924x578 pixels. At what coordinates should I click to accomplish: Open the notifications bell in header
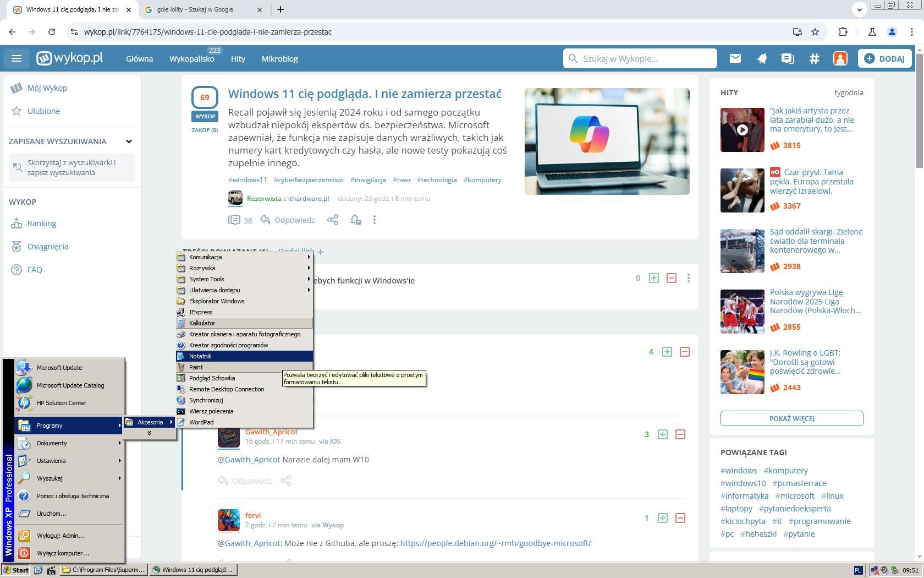click(761, 58)
